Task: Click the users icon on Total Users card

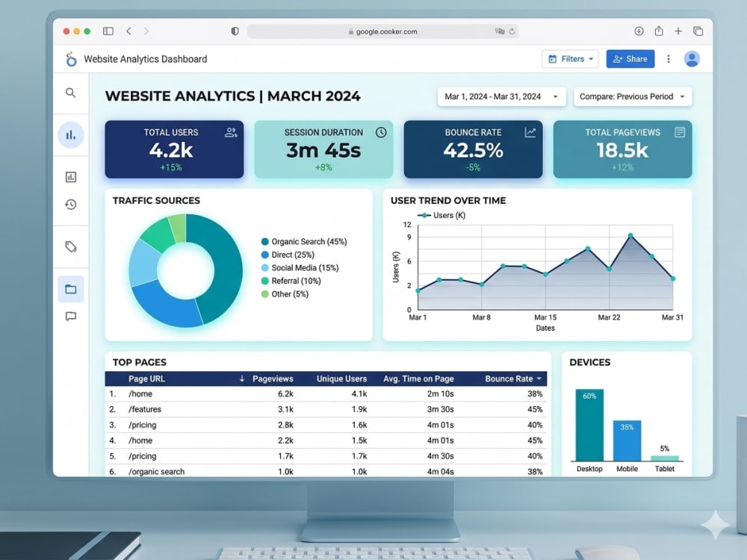Action: [231, 132]
